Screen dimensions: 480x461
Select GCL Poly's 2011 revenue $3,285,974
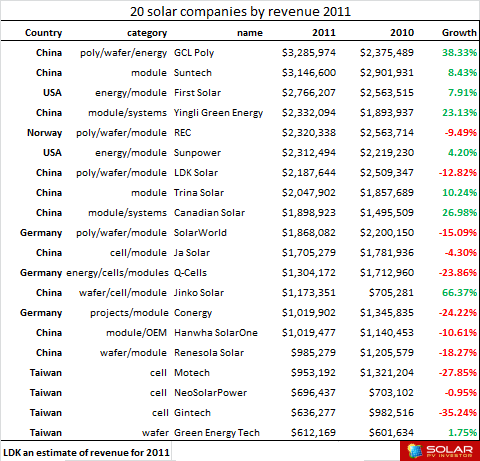[309, 53]
